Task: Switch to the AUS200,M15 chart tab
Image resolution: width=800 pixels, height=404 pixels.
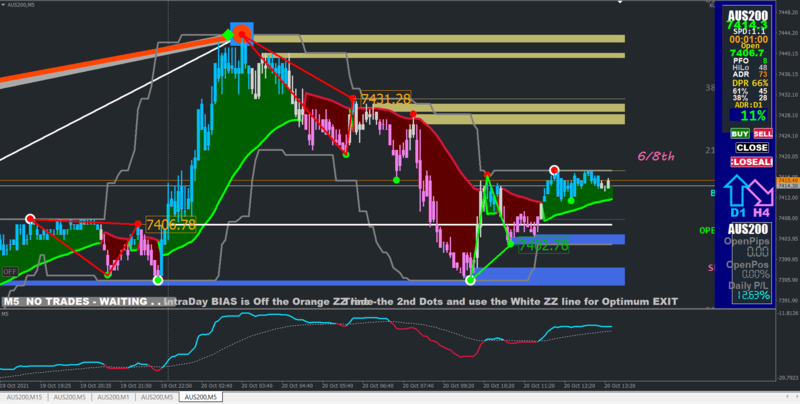Action: click(24, 397)
